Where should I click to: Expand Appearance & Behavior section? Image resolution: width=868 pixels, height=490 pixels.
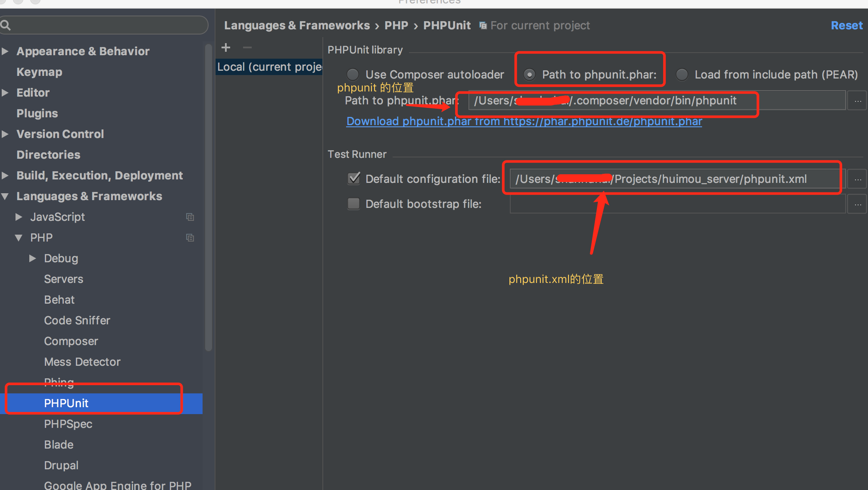5,51
